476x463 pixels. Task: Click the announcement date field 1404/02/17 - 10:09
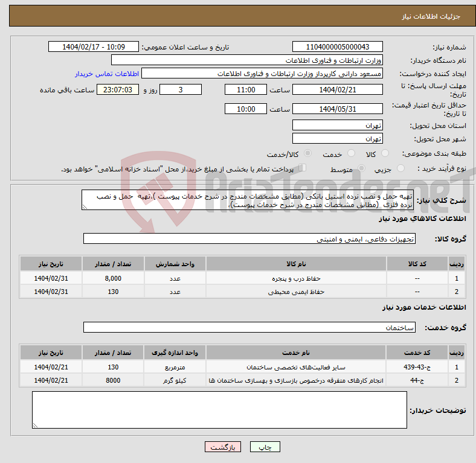[94, 46]
